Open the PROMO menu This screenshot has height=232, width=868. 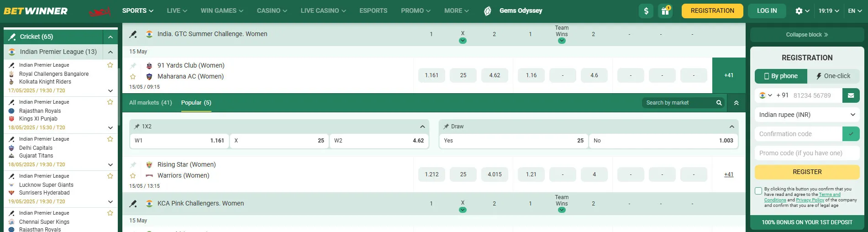[416, 11]
